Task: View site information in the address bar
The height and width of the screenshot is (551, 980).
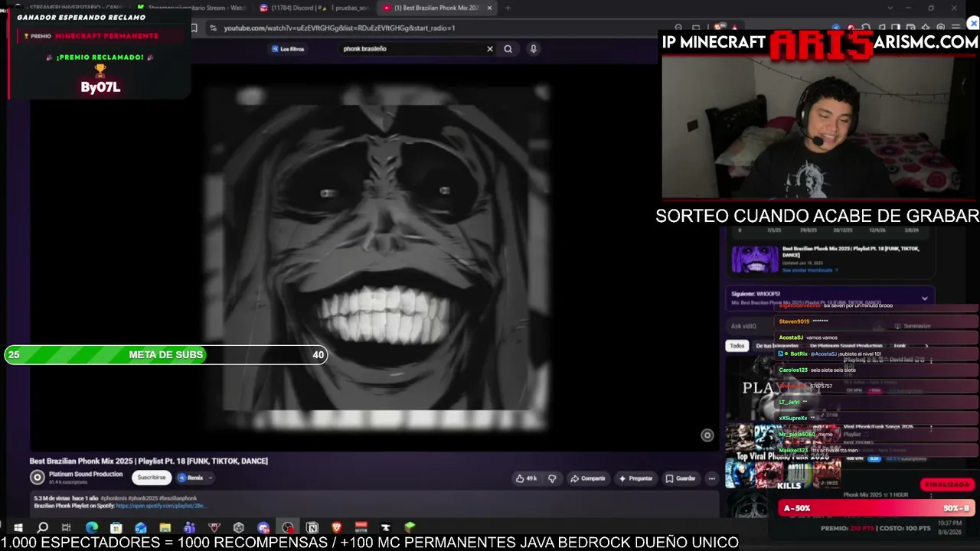Action: pos(213,28)
